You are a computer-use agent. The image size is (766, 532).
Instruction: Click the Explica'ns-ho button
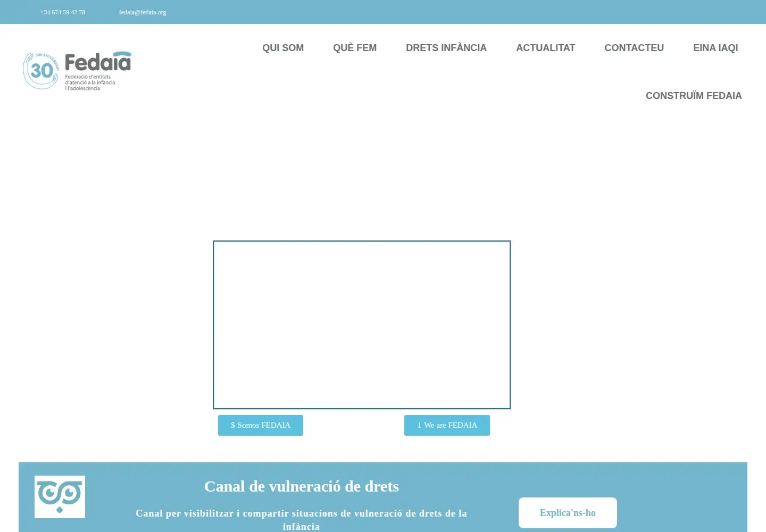(568, 513)
